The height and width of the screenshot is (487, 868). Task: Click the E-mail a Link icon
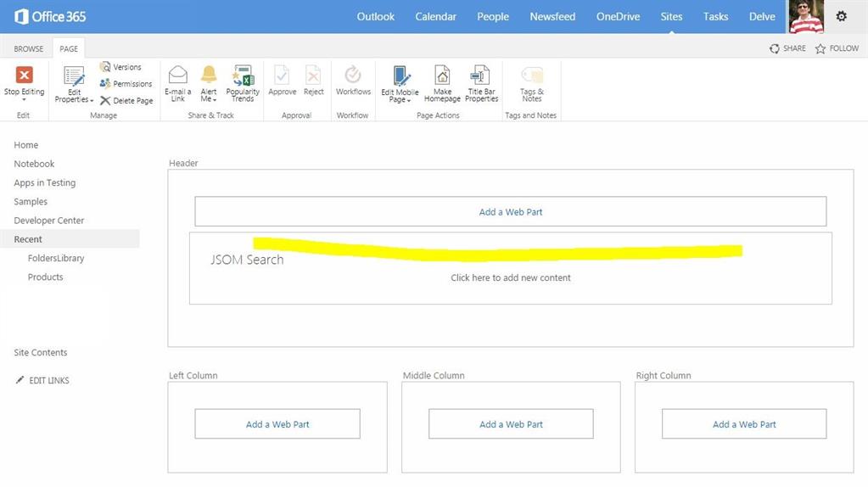[x=177, y=74]
